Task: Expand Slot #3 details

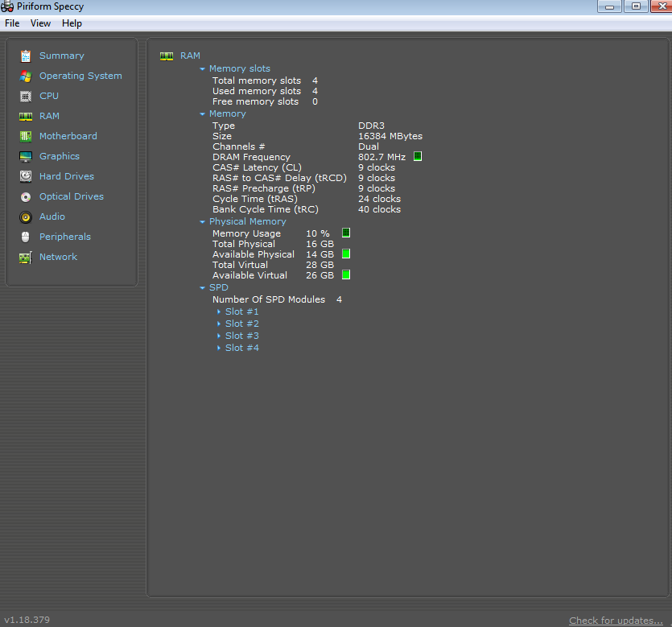Action: point(219,336)
